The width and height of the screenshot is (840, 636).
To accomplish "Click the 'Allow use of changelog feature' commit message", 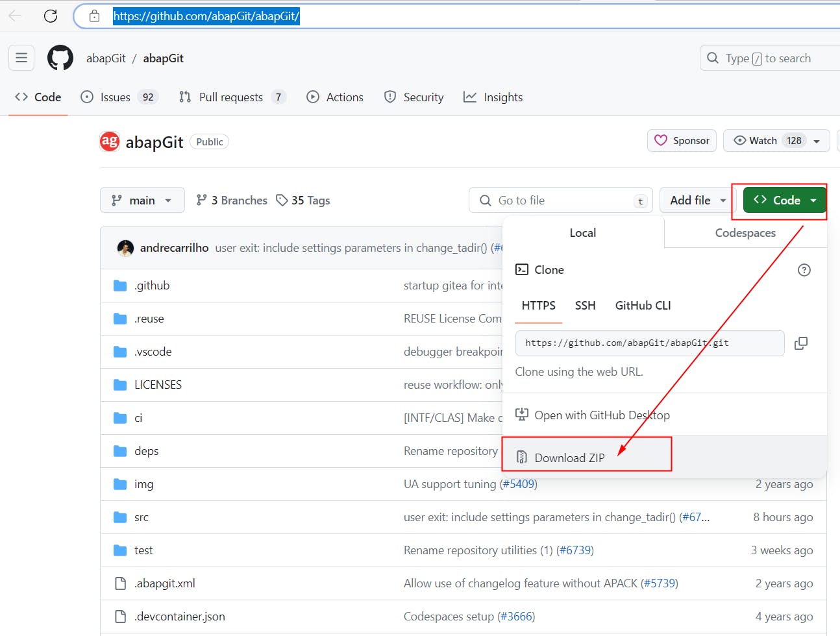I will tap(521, 583).
